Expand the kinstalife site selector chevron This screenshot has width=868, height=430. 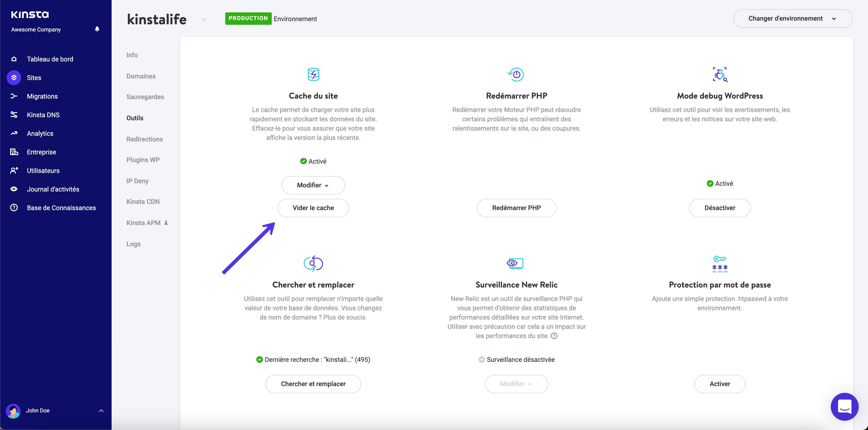204,20
